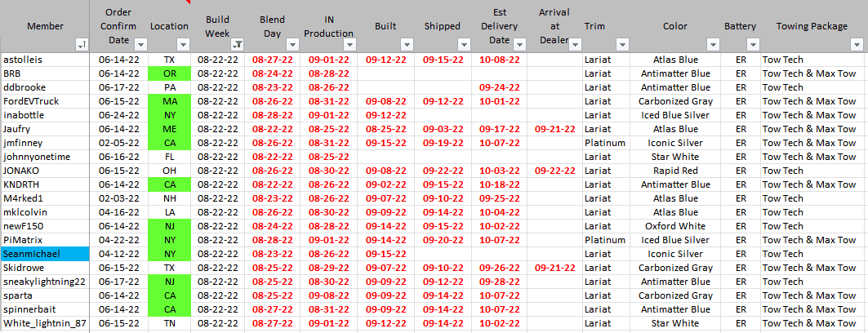Open the Member column sort dropdown
868x333 pixels.
point(82,44)
